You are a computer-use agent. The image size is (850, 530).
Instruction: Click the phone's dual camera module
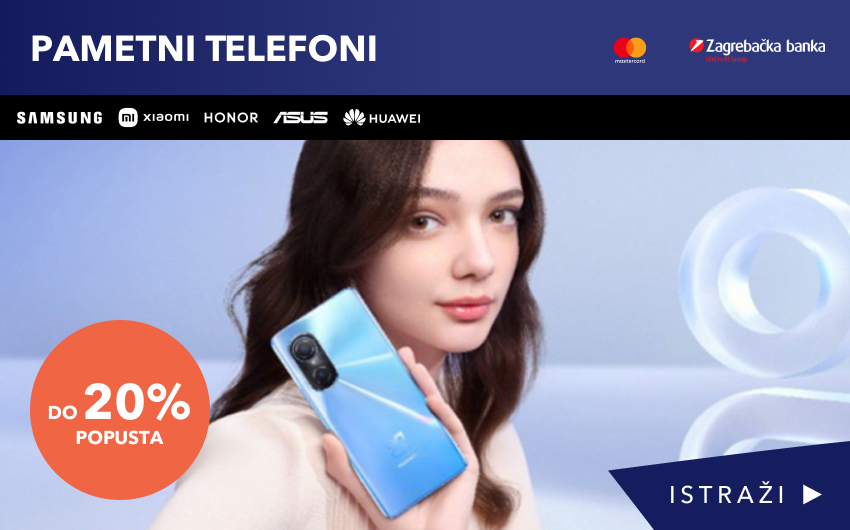tap(314, 359)
